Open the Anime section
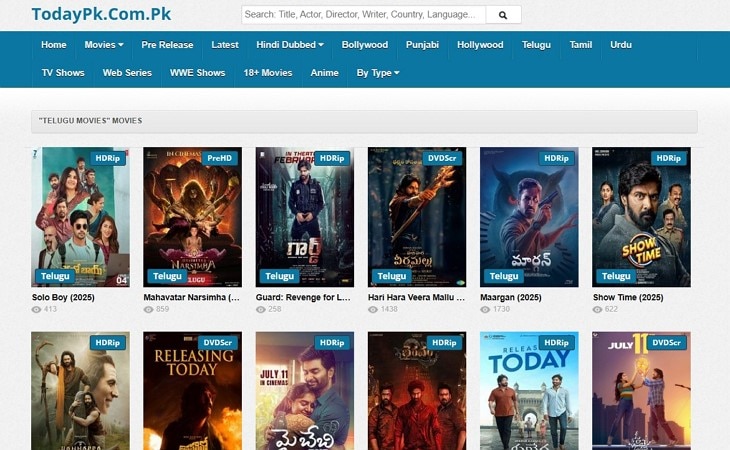The height and width of the screenshot is (450, 730). click(x=324, y=73)
